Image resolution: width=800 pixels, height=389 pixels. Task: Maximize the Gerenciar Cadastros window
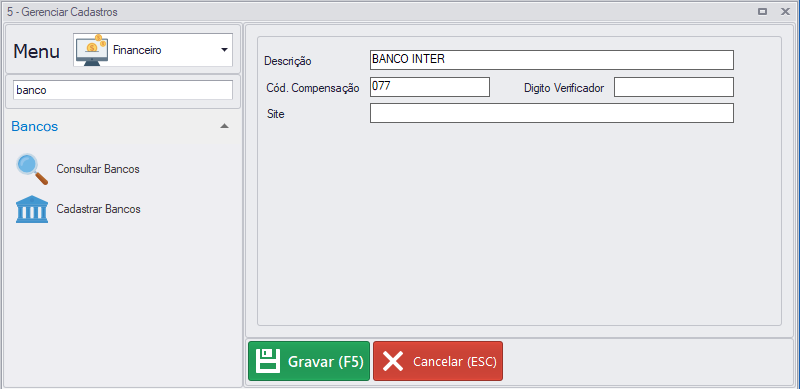[763, 11]
